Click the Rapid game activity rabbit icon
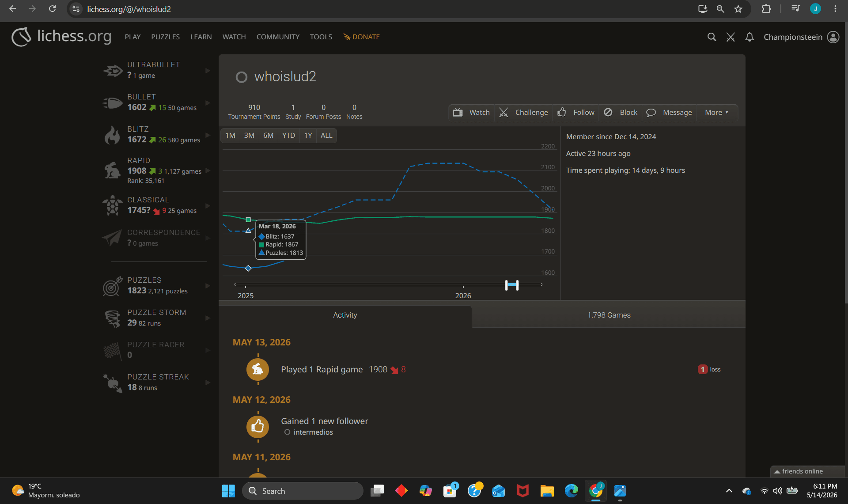This screenshot has width=848, height=504. [258, 369]
